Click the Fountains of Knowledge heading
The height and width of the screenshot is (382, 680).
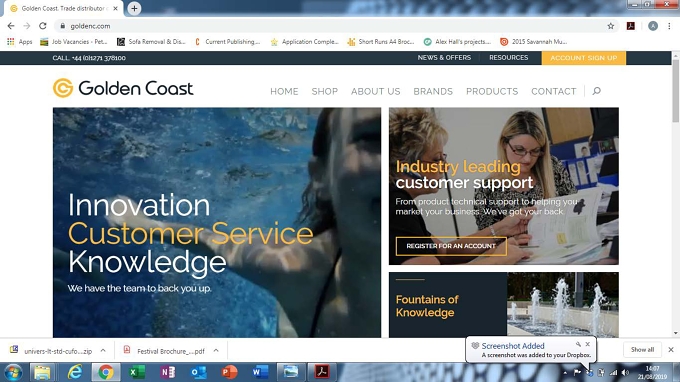coord(427,306)
